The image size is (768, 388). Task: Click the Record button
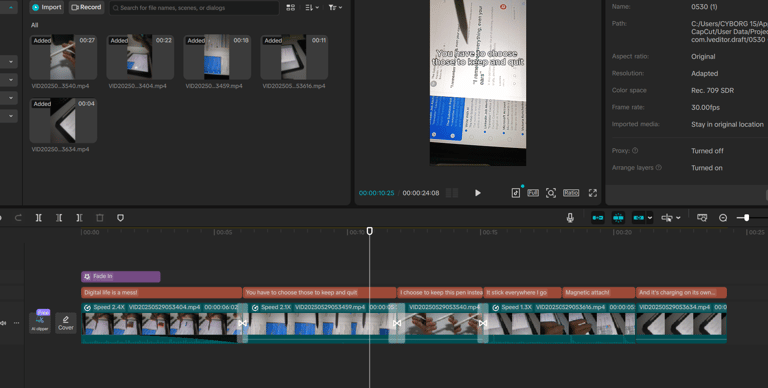point(86,7)
